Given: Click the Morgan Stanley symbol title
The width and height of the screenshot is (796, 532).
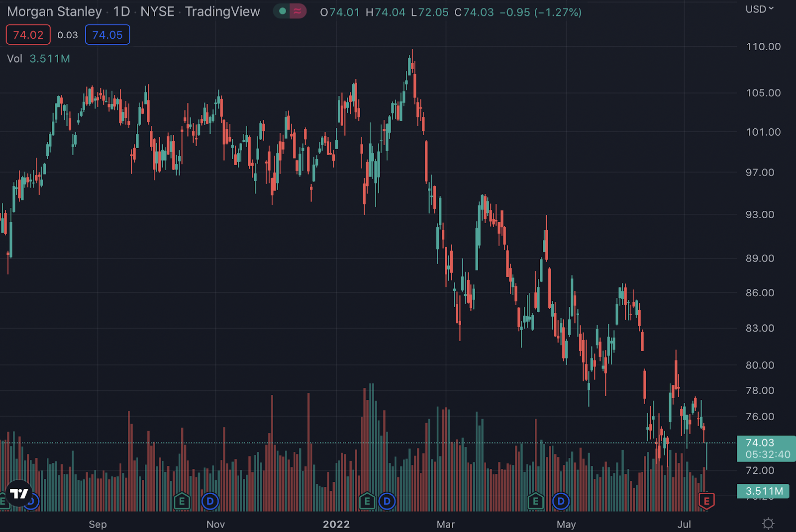Looking at the screenshot, I should click(54, 11).
